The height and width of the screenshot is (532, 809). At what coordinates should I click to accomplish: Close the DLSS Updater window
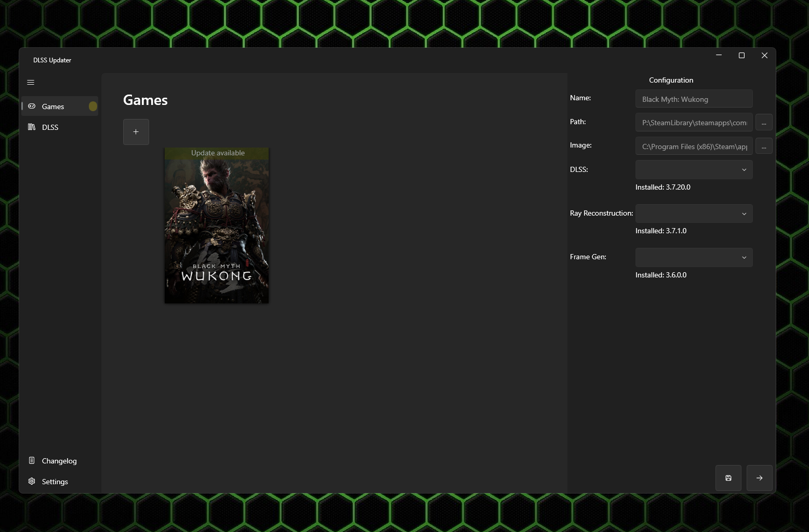(x=764, y=55)
